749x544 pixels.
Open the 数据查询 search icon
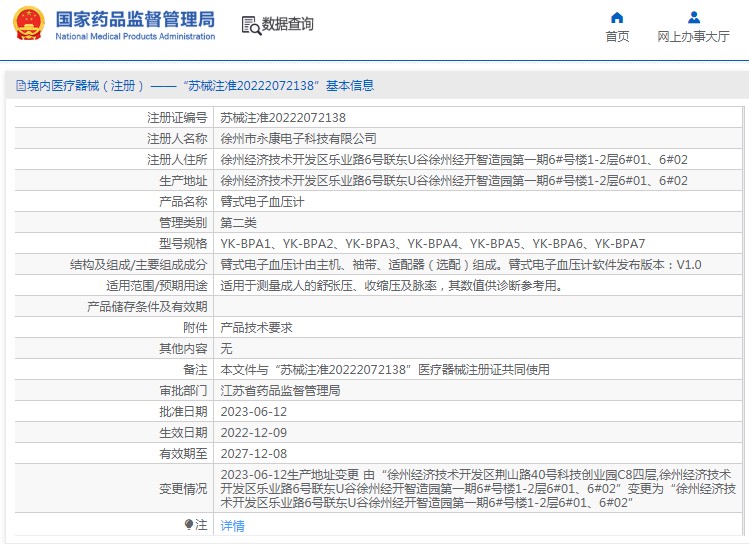(251, 25)
